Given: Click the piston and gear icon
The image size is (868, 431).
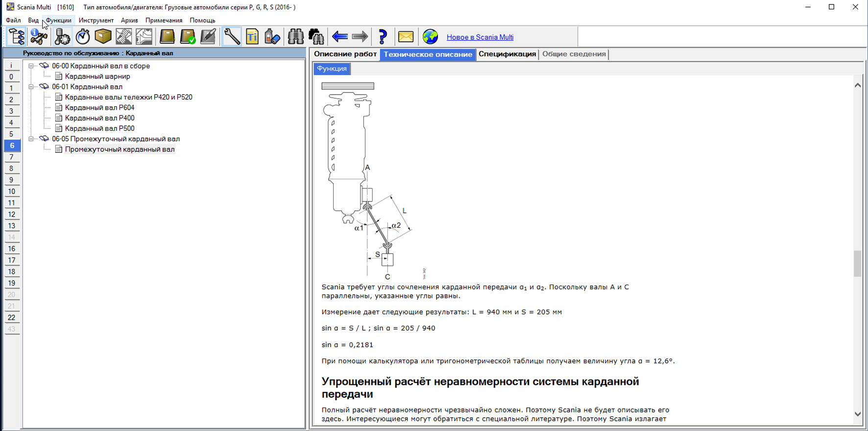Looking at the screenshot, I should [x=62, y=37].
